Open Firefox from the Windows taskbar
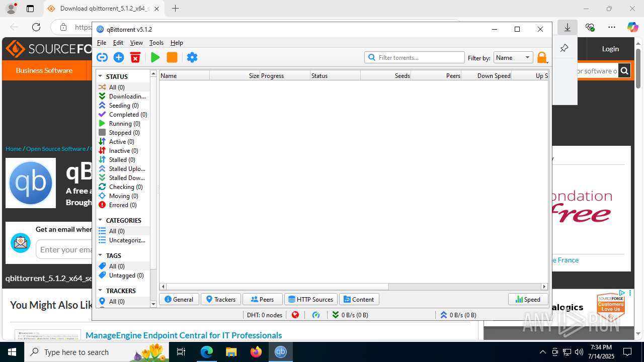Image resolution: width=644 pixels, height=362 pixels. tap(256, 352)
